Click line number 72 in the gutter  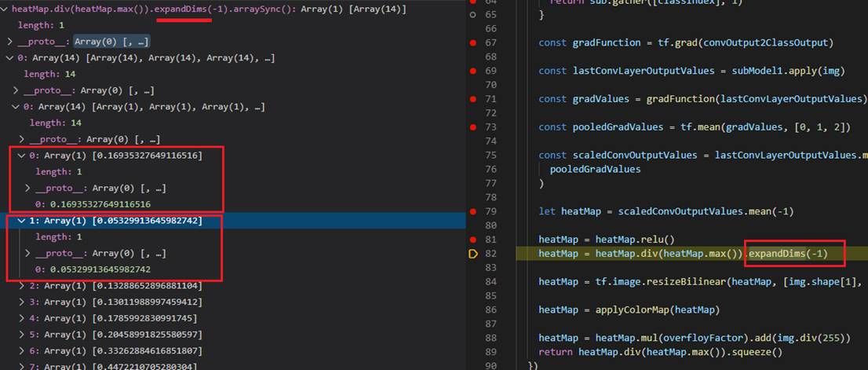pyautogui.click(x=491, y=113)
